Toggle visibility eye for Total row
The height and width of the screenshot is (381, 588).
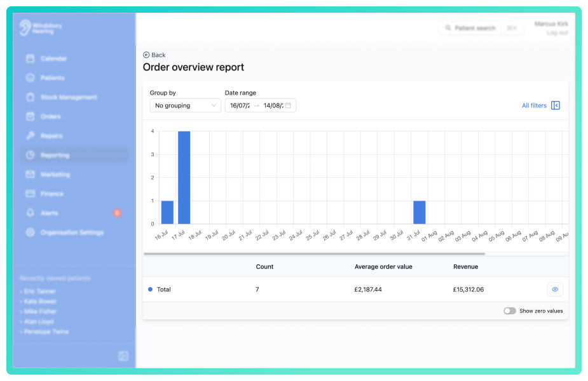pos(555,289)
